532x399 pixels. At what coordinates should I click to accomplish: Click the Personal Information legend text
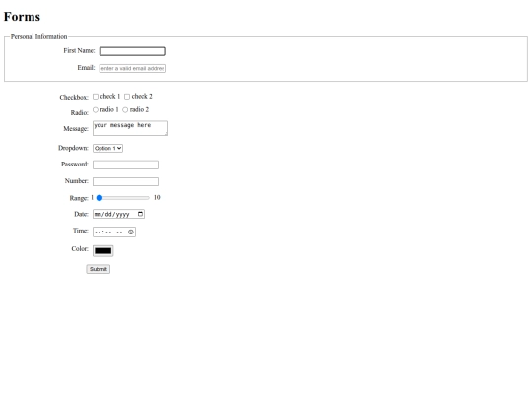(38, 36)
